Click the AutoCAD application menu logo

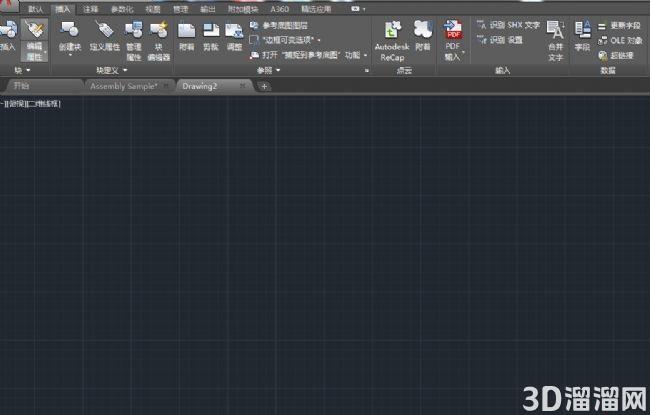tap(9, 5)
